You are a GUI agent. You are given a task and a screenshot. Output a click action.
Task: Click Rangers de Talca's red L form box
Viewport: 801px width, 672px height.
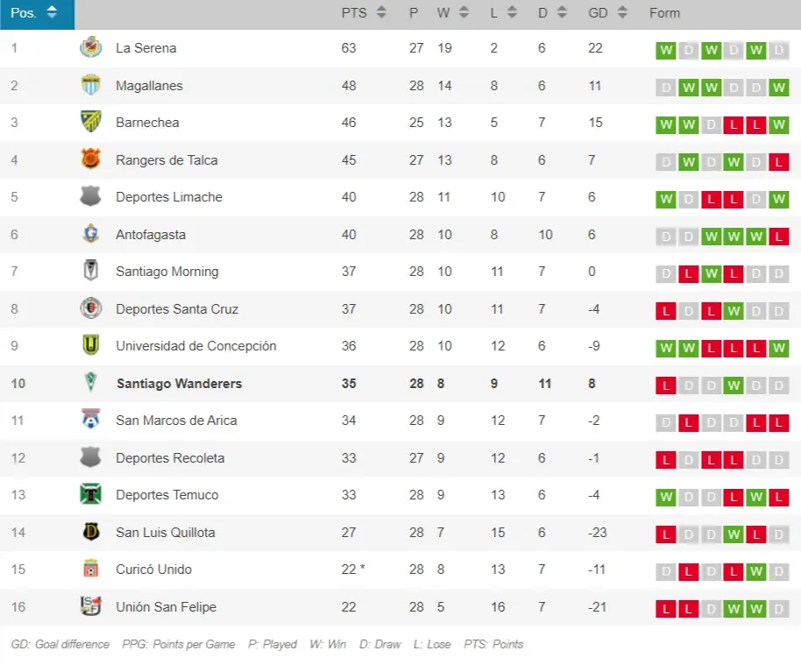click(778, 161)
